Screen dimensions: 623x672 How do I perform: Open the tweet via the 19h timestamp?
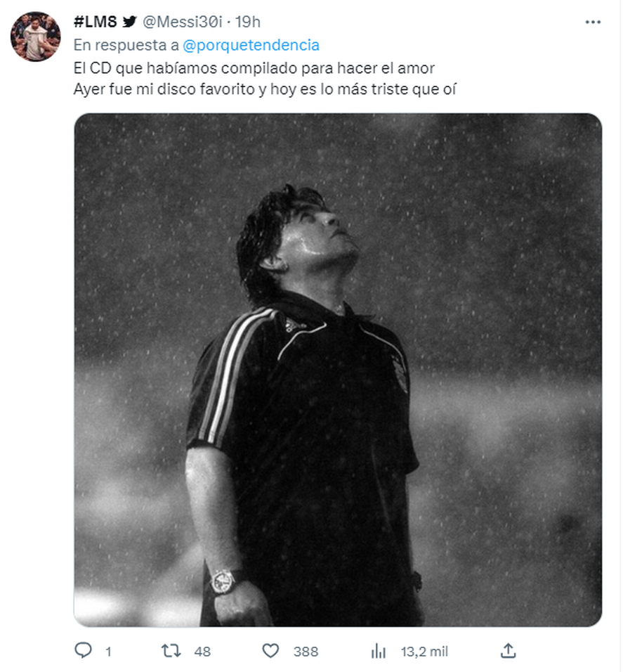pyautogui.click(x=247, y=22)
